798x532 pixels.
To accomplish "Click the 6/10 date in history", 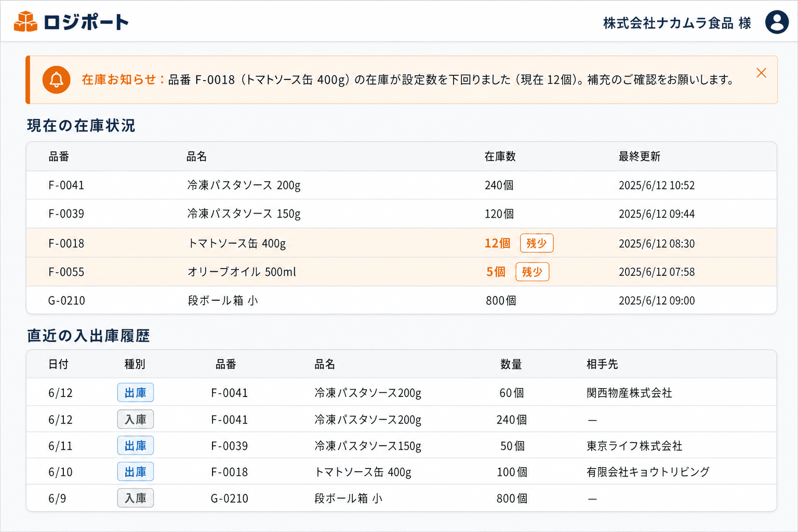I will coord(60,472).
